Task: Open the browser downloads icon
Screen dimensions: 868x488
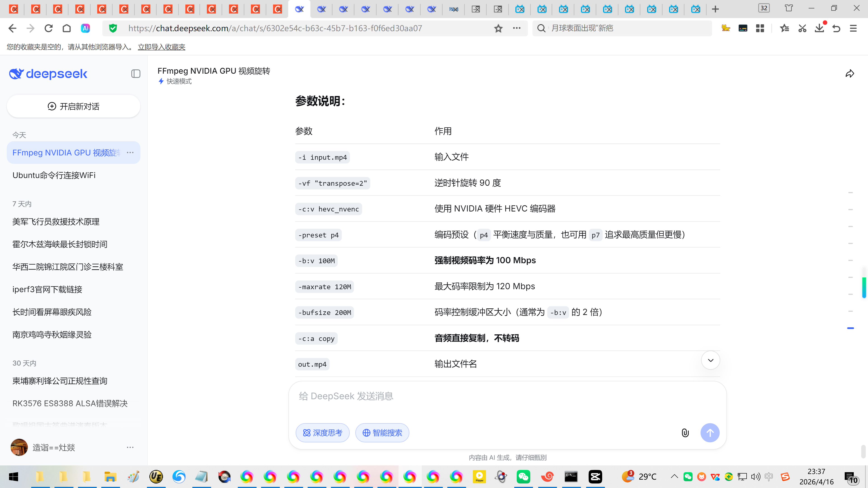Action: point(819,28)
